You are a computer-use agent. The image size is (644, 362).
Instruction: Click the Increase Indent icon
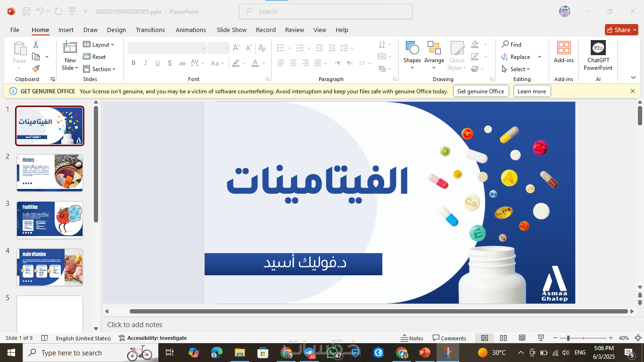(x=332, y=48)
